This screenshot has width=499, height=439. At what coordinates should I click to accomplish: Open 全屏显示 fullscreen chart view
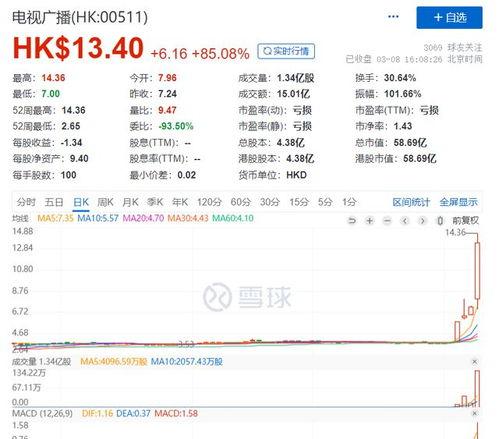tap(458, 202)
